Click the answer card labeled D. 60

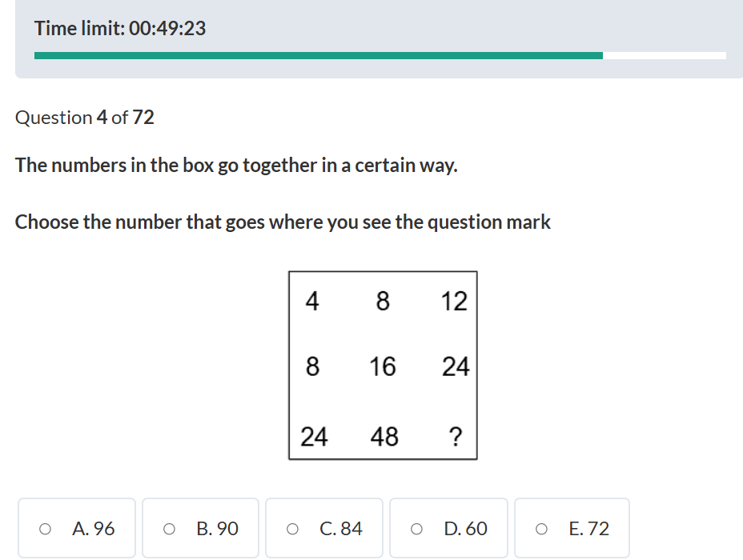pyautogui.click(x=448, y=528)
